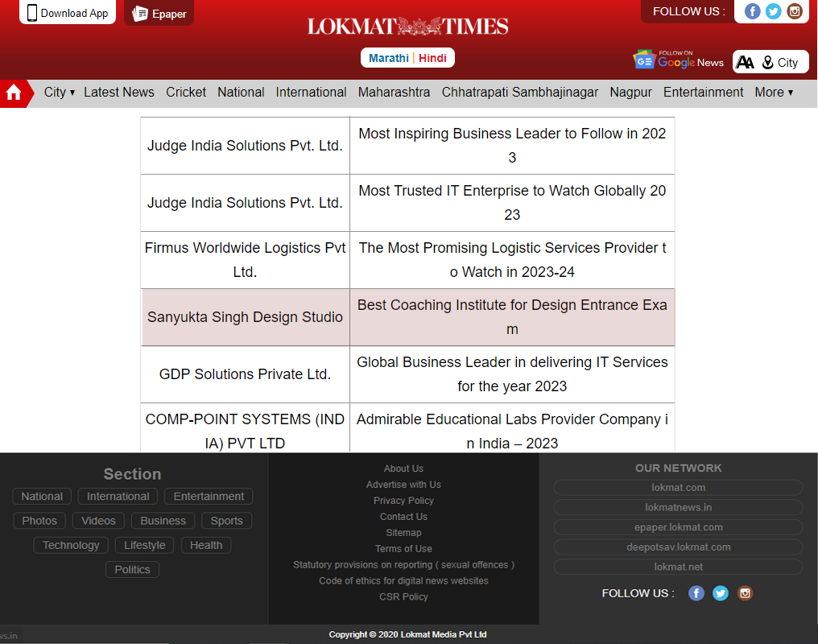This screenshot has height=644, width=818.
Task: Visit epaper.lokmat.com network link
Action: [x=678, y=527]
